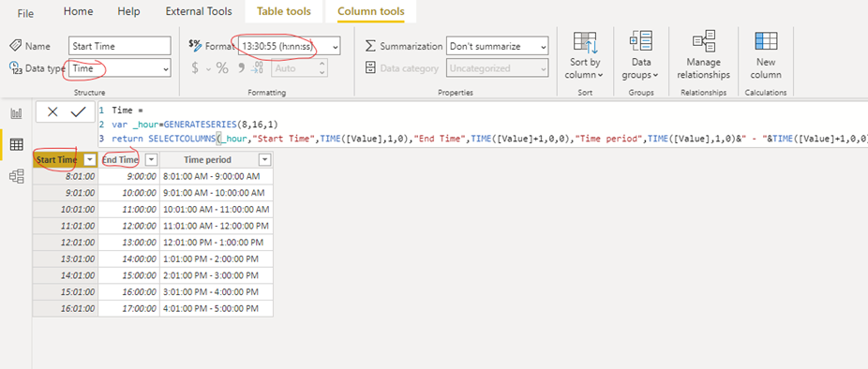Click the 13:00:00 End Time cell
Image resolution: width=868 pixels, height=369 pixels.
click(x=129, y=243)
